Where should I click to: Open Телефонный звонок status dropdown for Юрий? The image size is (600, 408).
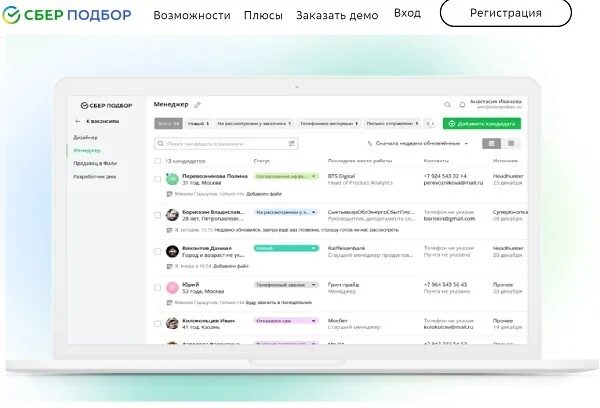click(286, 285)
